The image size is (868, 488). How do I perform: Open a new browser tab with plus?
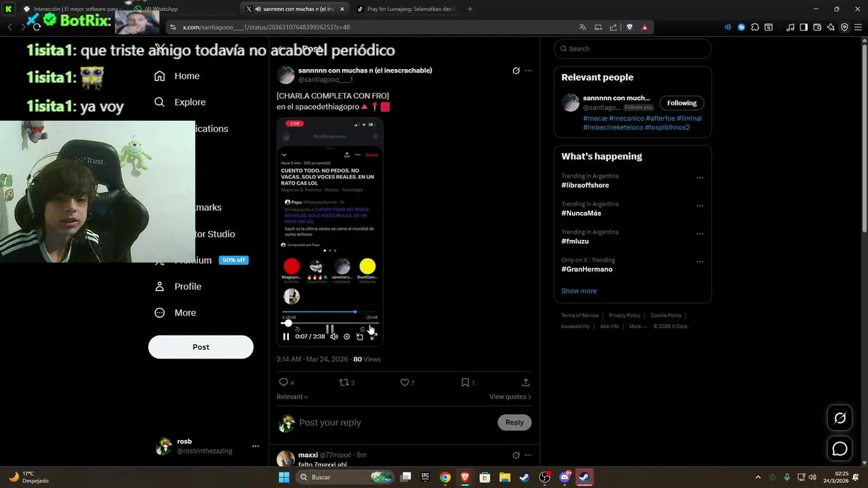tap(470, 9)
